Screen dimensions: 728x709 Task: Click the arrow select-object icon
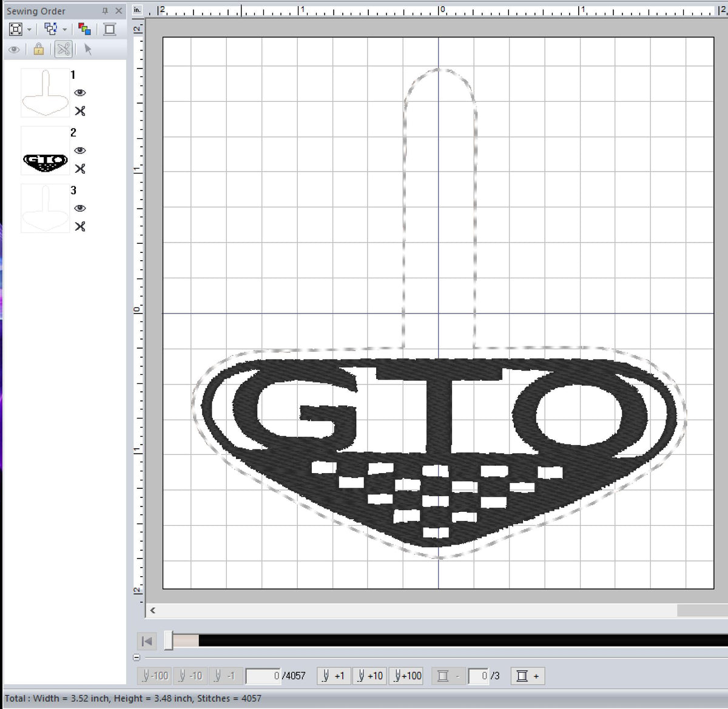coord(88,50)
